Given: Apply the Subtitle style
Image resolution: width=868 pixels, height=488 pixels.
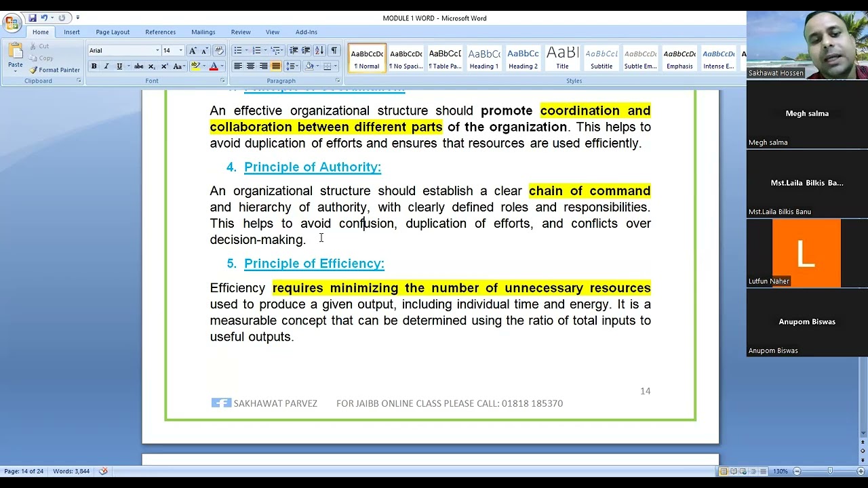Looking at the screenshot, I should [x=601, y=58].
